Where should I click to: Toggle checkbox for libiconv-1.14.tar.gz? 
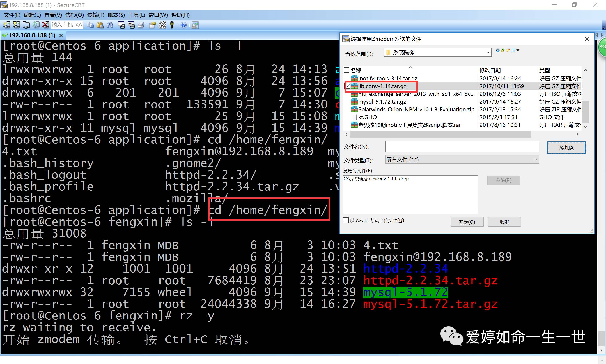[x=348, y=86]
